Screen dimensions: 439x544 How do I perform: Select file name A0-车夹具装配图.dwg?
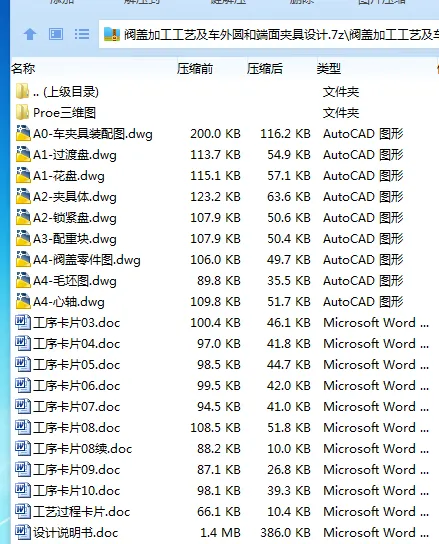(x=93, y=134)
